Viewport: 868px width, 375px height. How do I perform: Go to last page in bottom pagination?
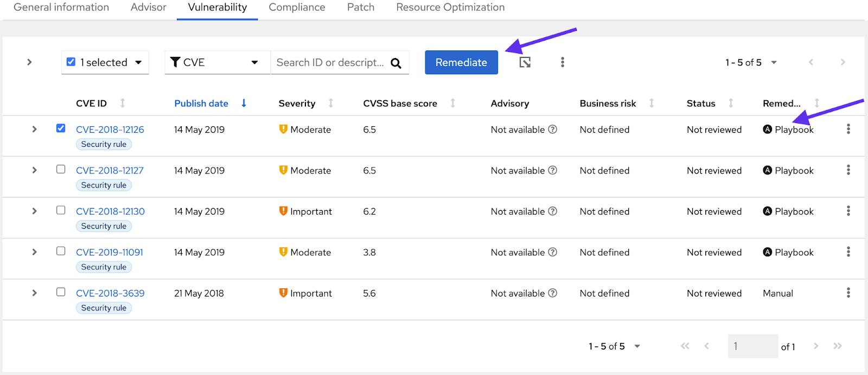click(838, 346)
